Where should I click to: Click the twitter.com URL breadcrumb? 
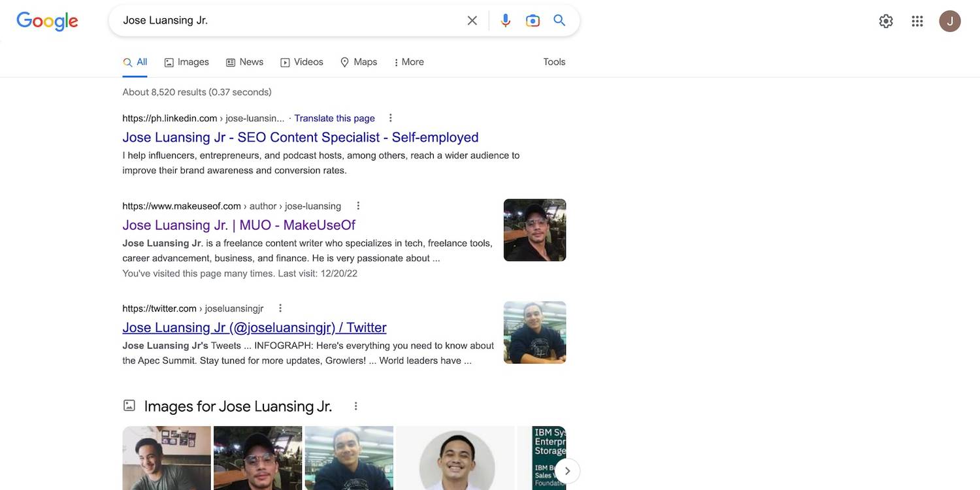pos(193,308)
